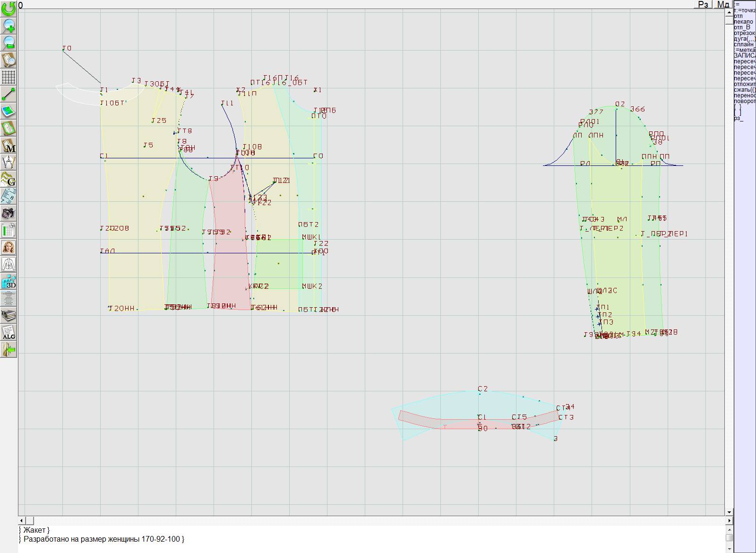The height and width of the screenshot is (553, 756).
Task: Open the jacket sketch icon
Action: pos(9,264)
